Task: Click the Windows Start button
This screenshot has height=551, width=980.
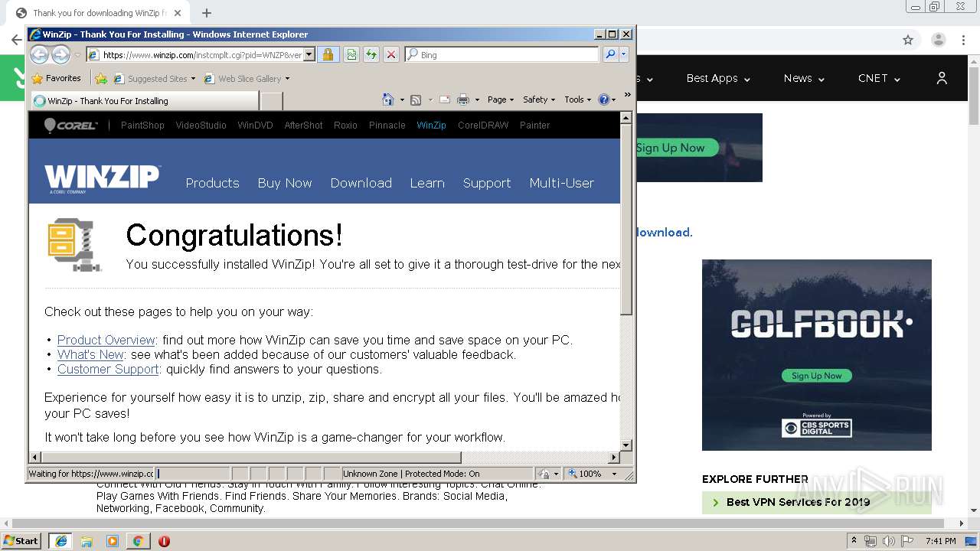Action: (21, 540)
